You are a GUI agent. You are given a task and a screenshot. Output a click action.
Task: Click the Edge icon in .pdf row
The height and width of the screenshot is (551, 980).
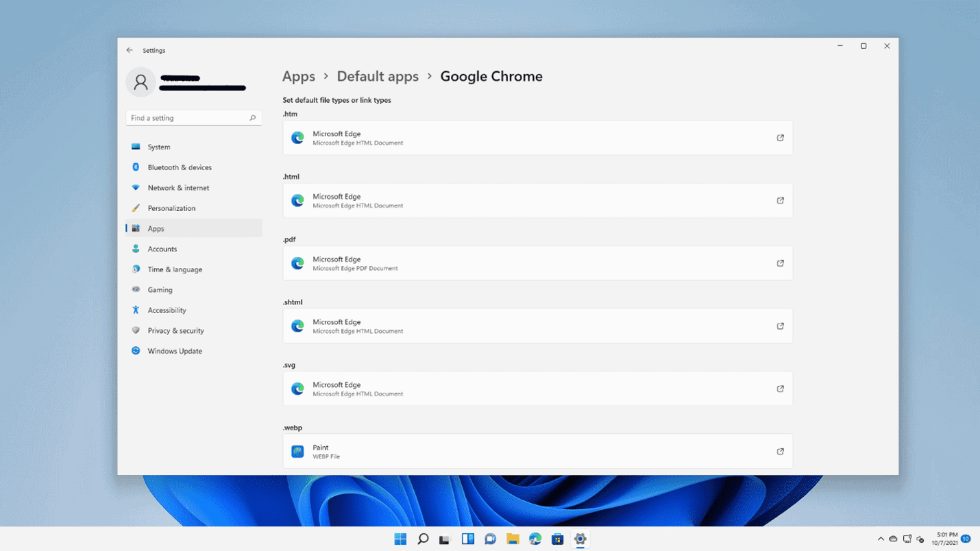pyautogui.click(x=297, y=263)
